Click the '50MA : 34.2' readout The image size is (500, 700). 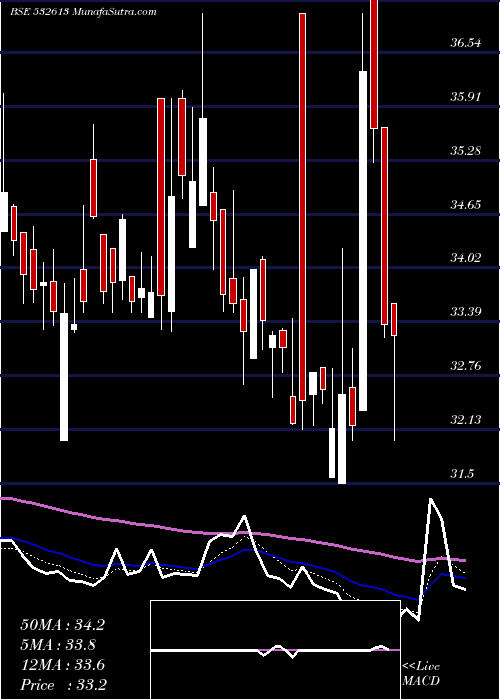(x=62, y=625)
